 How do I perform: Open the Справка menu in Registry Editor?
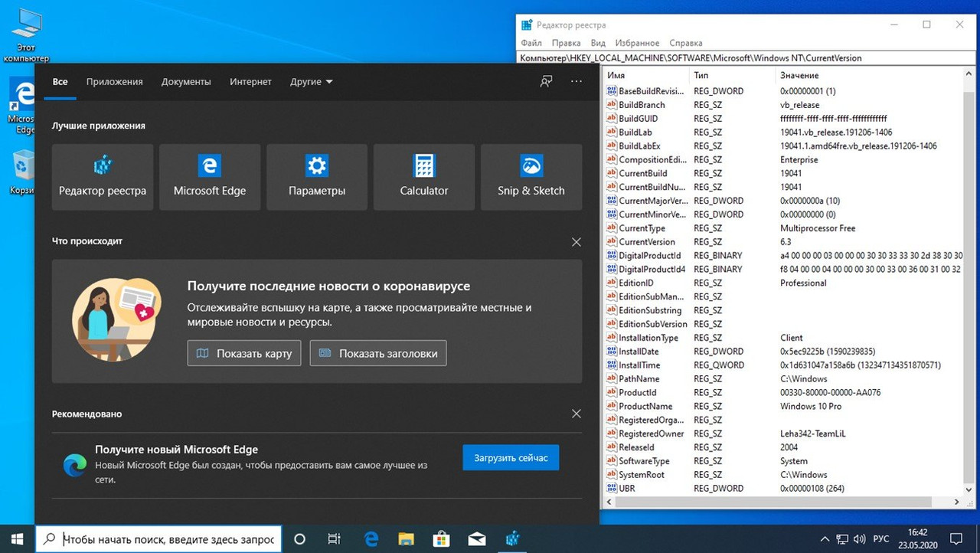[x=685, y=43]
